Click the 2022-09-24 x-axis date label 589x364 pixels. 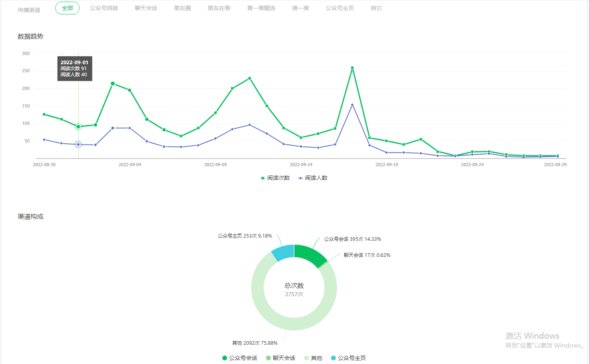[472, 165]
